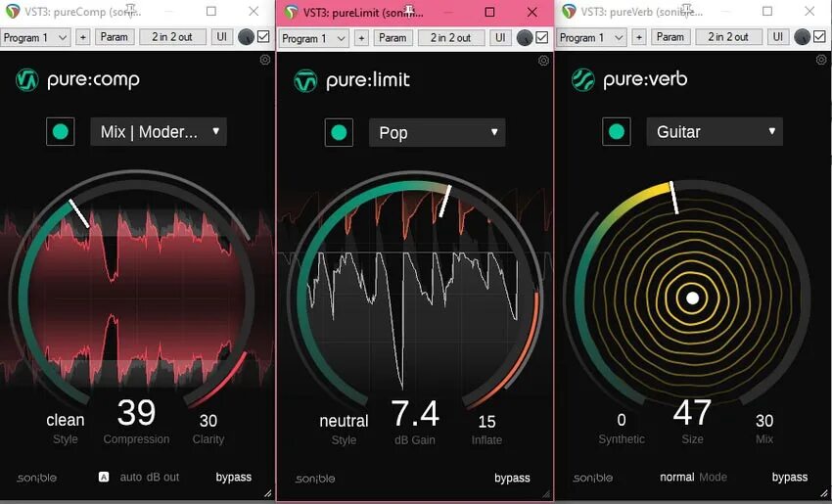This screenshot has height=504, width=832.
Task: Open the Pop profile dropdown in pure:limit
Action: click(x=438, y=133)
